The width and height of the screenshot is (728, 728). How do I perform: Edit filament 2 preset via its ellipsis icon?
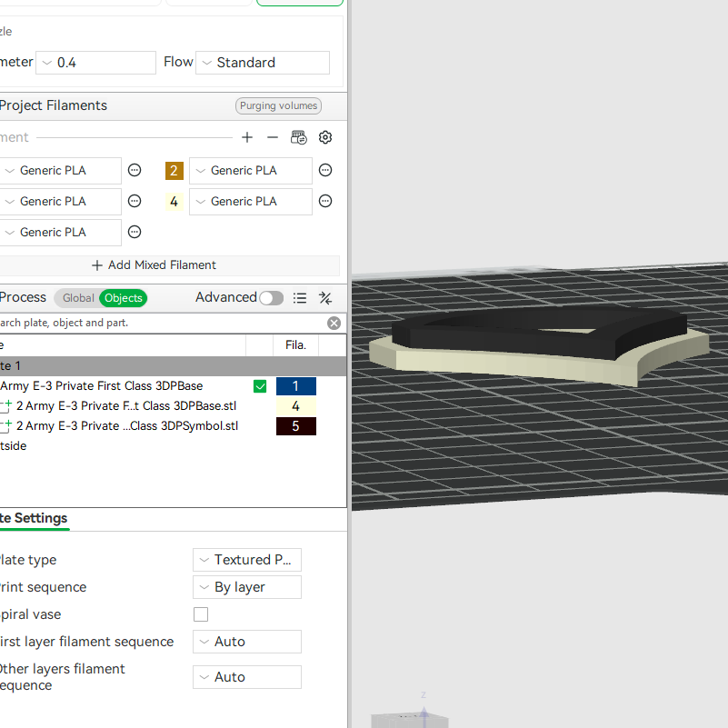[325, 170]
